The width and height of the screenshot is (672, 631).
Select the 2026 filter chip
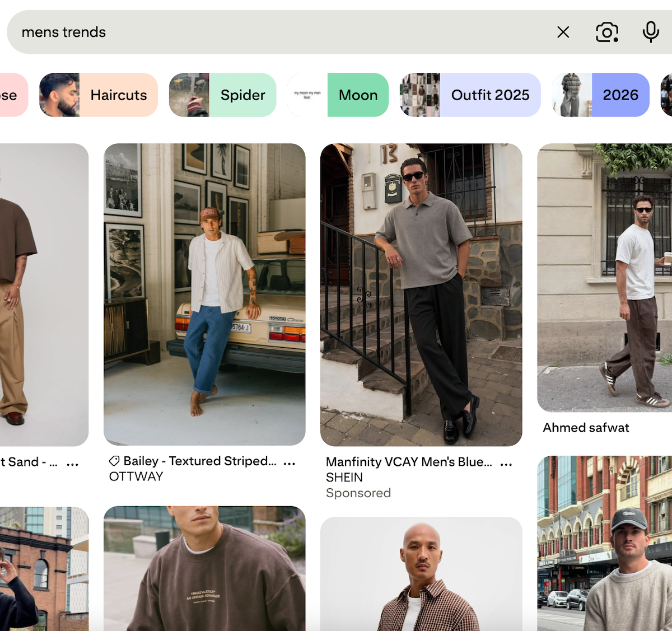tap(601, 95)
